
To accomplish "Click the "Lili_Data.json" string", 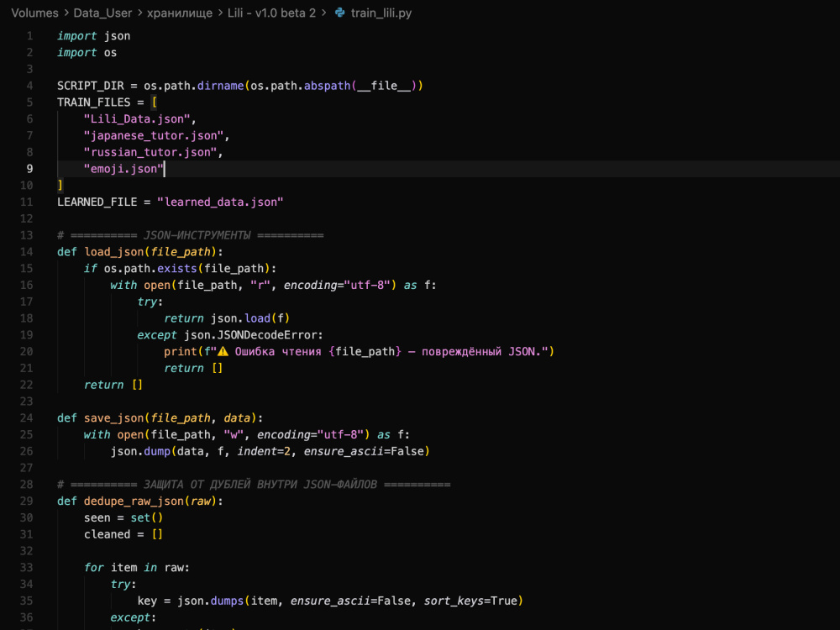I will click(x=137, y=119).
